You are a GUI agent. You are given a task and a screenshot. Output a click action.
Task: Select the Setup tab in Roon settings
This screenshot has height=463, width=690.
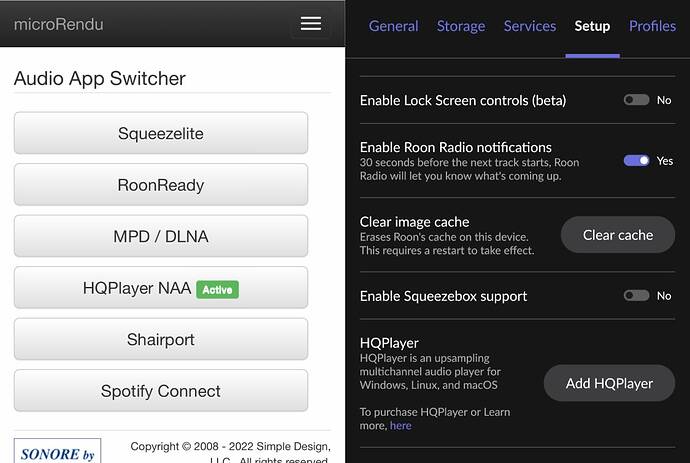coord(592,26)
